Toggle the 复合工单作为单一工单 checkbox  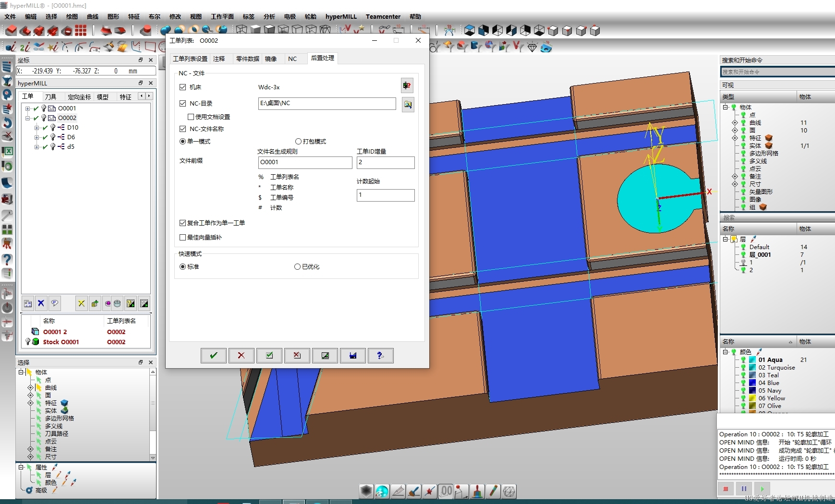(x=182, y=223)
